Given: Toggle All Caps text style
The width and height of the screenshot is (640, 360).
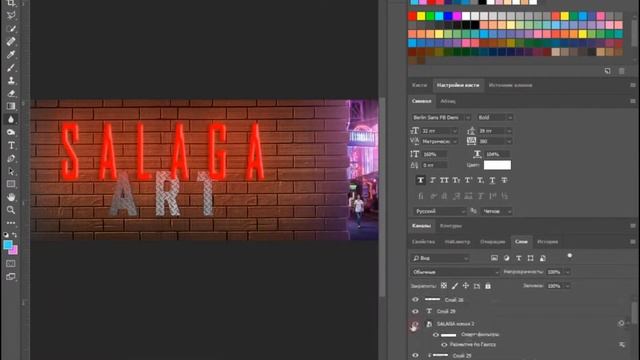Looking at the screenshot, I should tap(444, 180).
